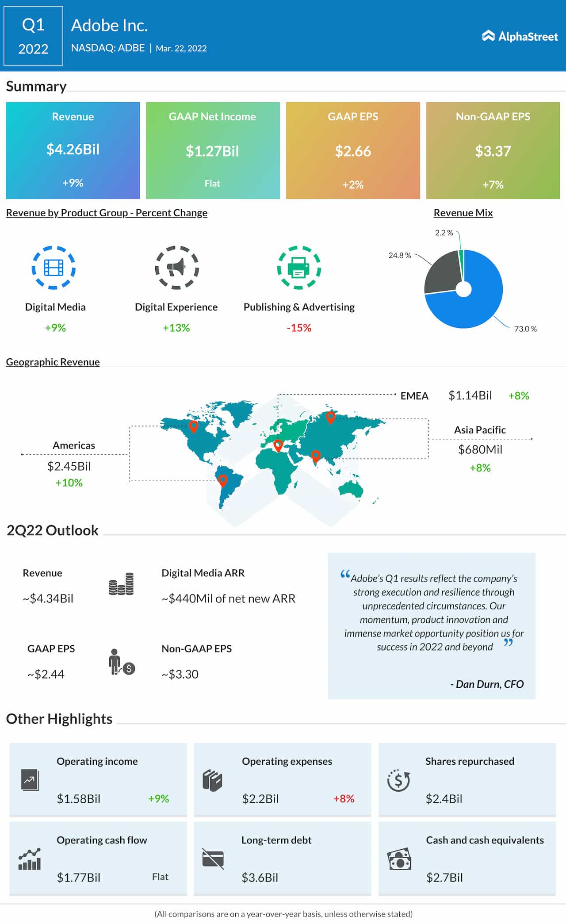
Task: Click the dark gray 24.8% pie slice
Action: [442, 274]
